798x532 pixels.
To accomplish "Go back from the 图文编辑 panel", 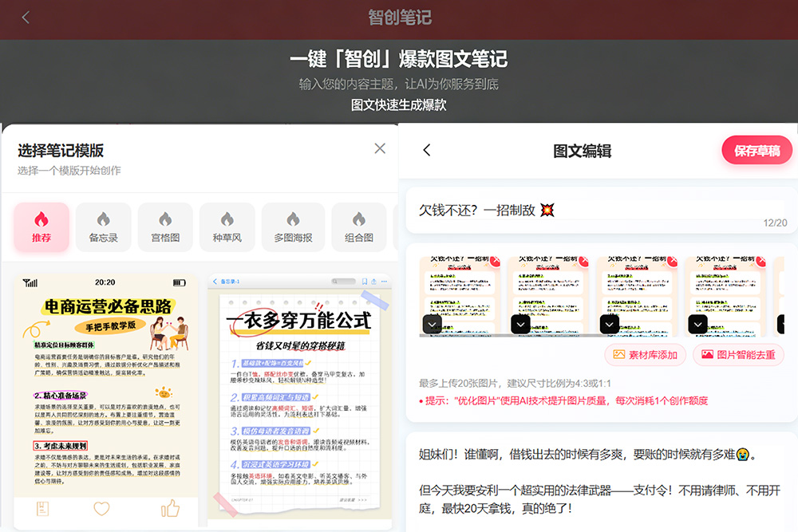I will tap(427, 150).
